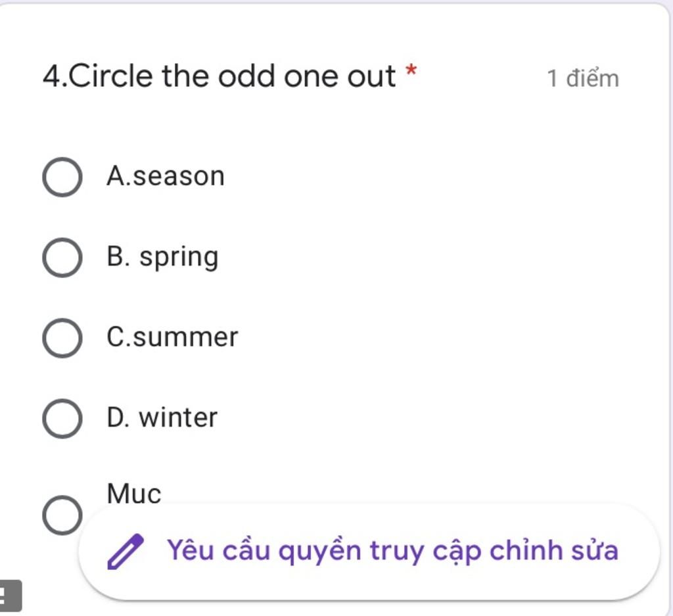Click the gray report problem icon
Image resolution: width=673 pixels, height=616 pixels.
pyautogui.click(x=9, y=596)
